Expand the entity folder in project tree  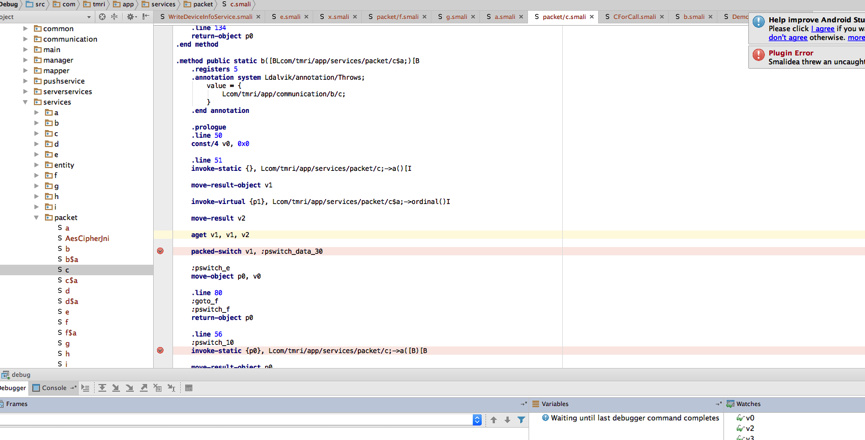click(37, 165)
